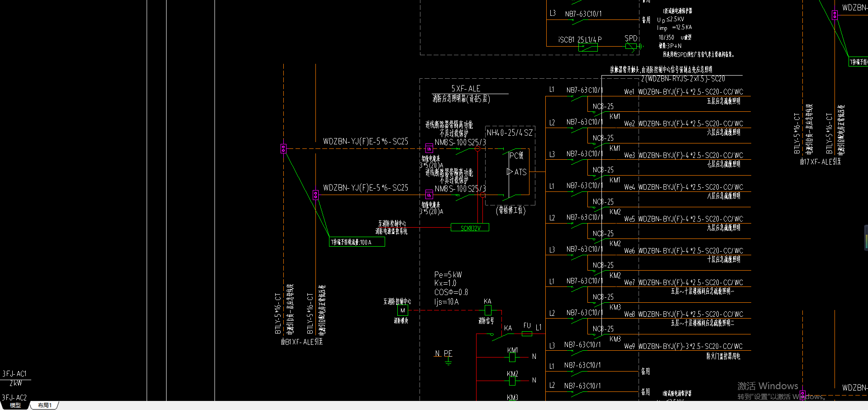Select the 由17XF-ALE引至 text
Viewport: 868px width, 410px height.
[x=820, y=162]
